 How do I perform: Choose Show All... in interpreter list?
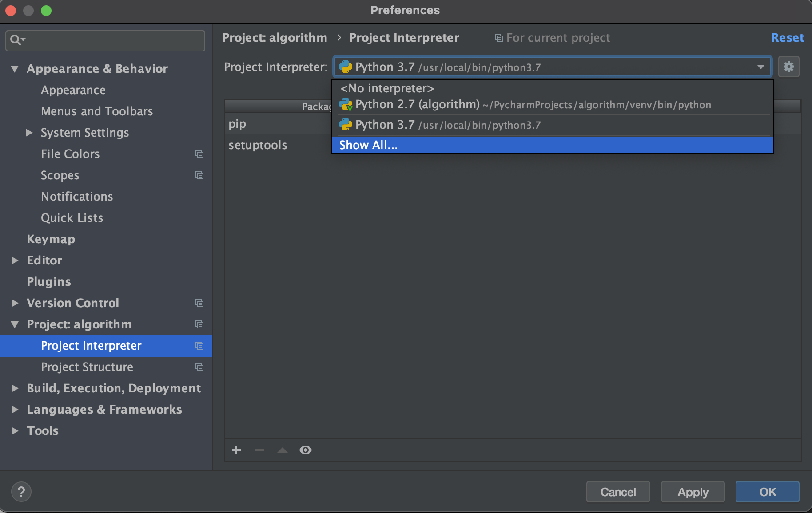click(553, 145)
